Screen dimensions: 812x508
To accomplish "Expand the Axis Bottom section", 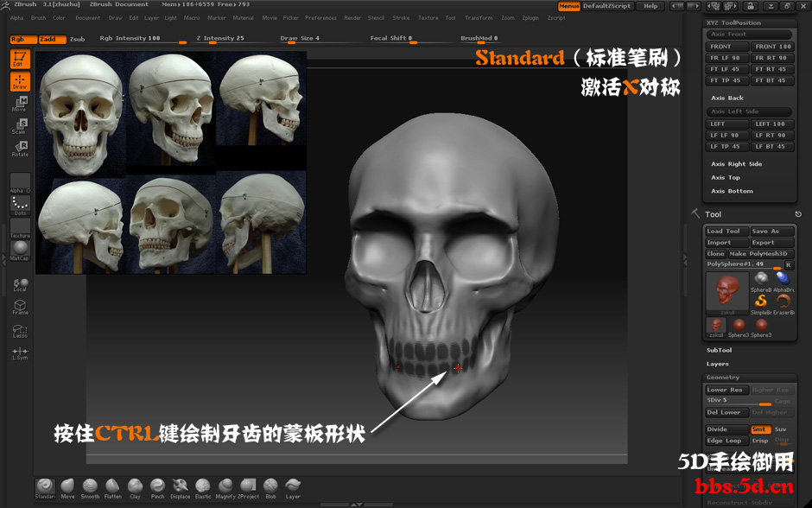I will point(732,191).
